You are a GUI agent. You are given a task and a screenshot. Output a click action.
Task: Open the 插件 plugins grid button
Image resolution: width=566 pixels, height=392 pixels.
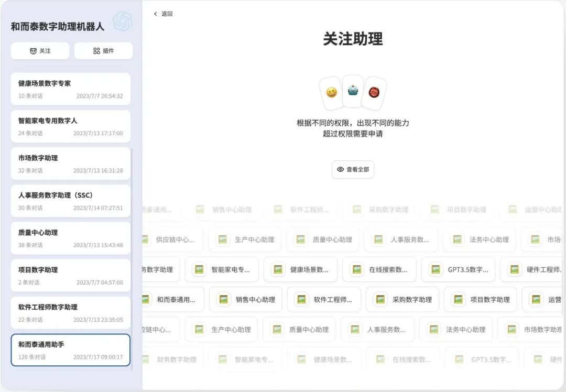[x=103, y=51]
